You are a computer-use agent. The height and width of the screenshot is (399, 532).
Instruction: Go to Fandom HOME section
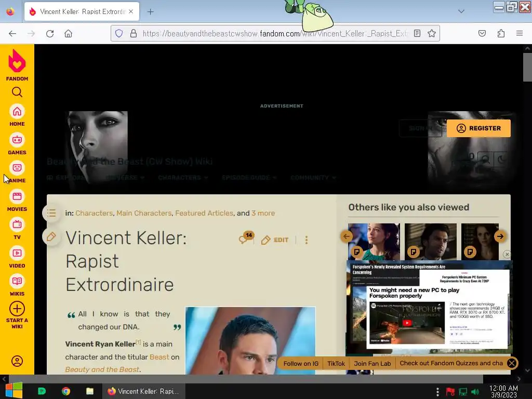click(x=17, y=115)
